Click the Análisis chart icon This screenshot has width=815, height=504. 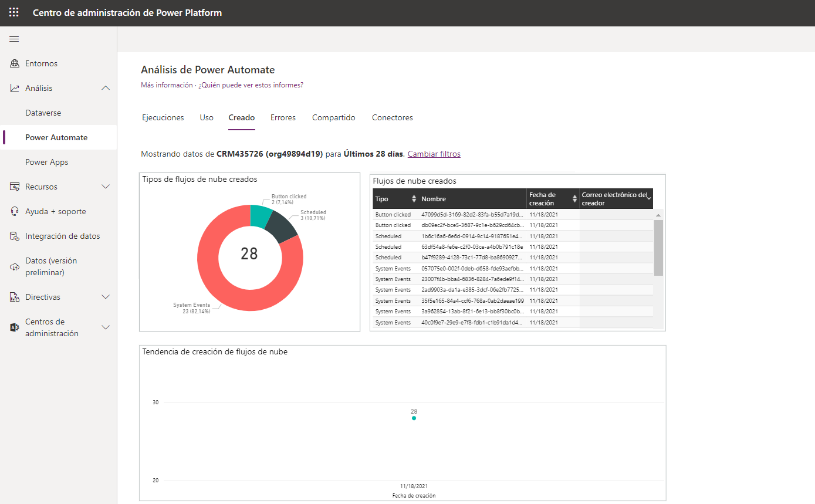pos(15,88)
